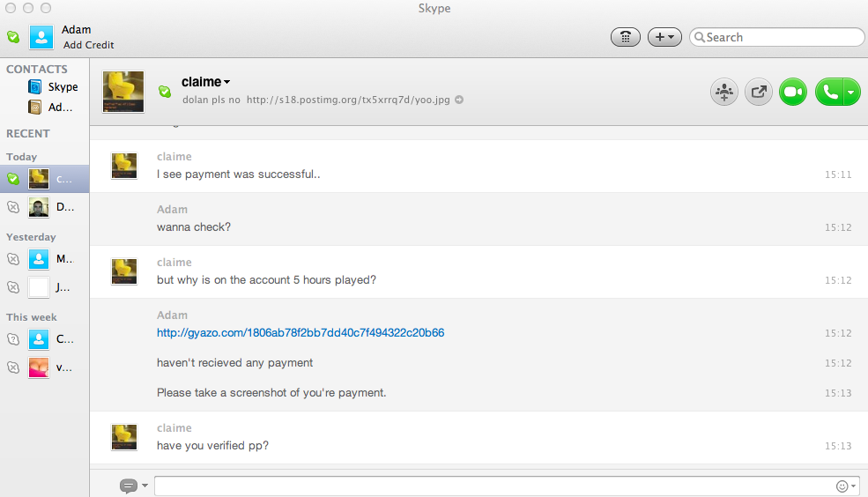Click the message 'wanna check?'
The image size is (868, 497).
[194, 227]
